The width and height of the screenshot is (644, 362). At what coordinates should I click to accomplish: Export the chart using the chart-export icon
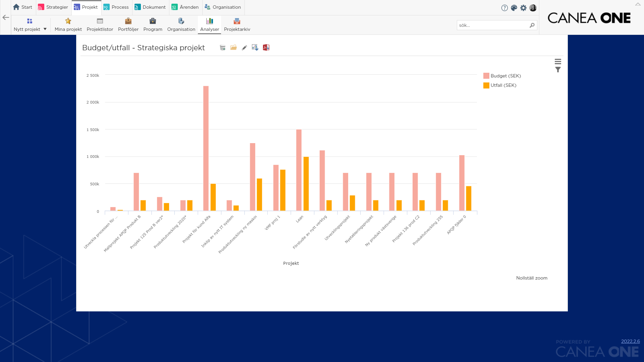[x=255, y=48]
